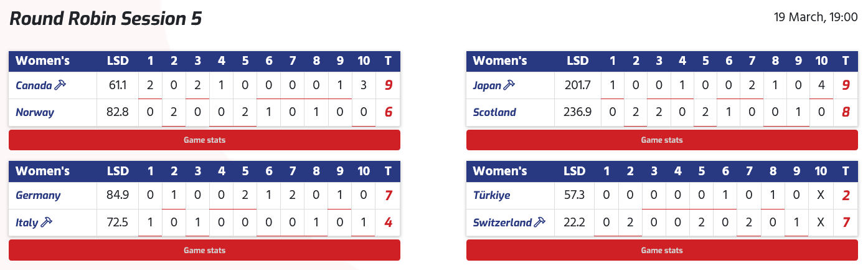Click Canada's total score of 9
Image resolution: width=868 pixels, height=270 pixels.
pos(388,85)
